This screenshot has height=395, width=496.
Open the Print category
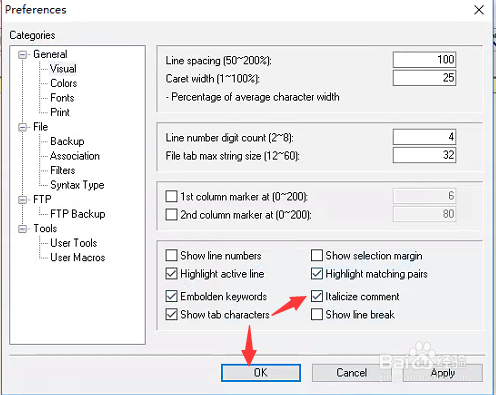click(x=60, y=112)
